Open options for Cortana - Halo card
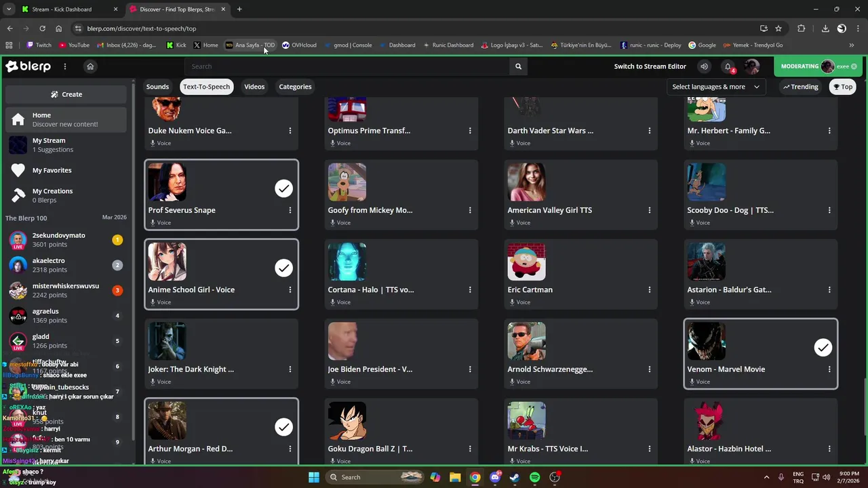This screenshot has height=488, width=868. tap(470, 289)
